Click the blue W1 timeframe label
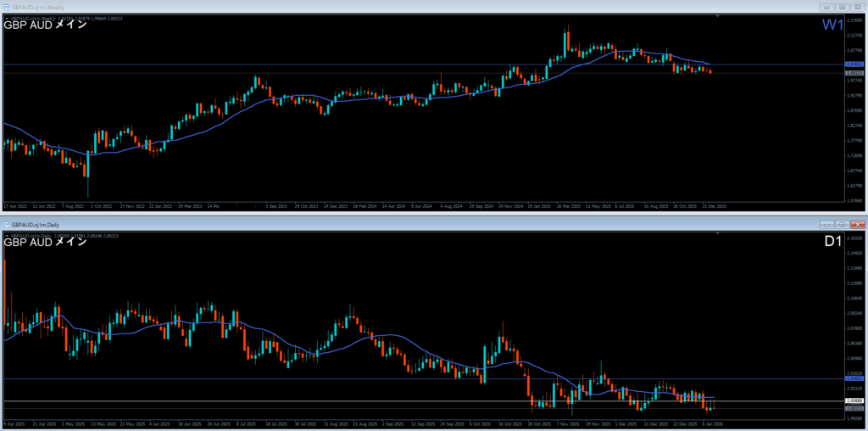Image resolution: width=868 pixels, height=431 pixels. pyautogui.click(x=832, y=25)
